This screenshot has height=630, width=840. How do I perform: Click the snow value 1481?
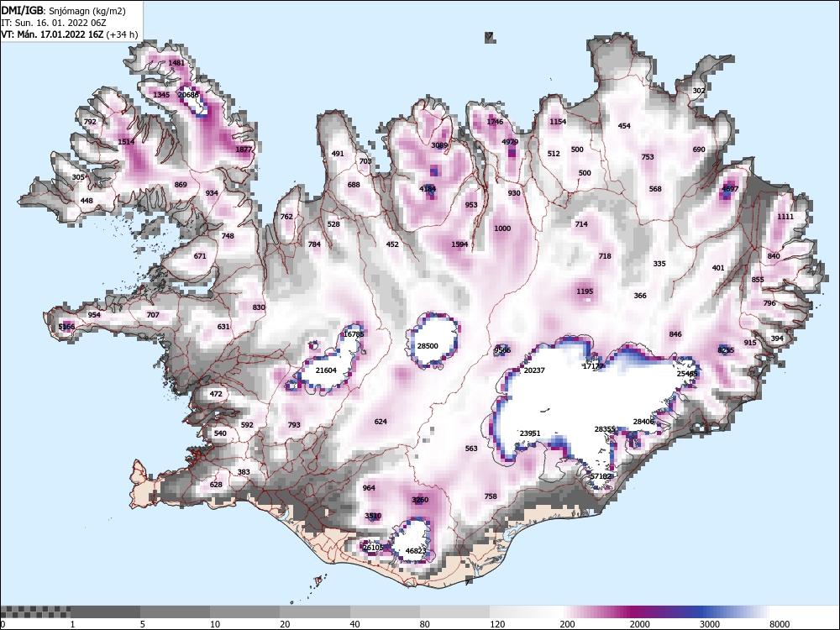click(x=176, y=63)
